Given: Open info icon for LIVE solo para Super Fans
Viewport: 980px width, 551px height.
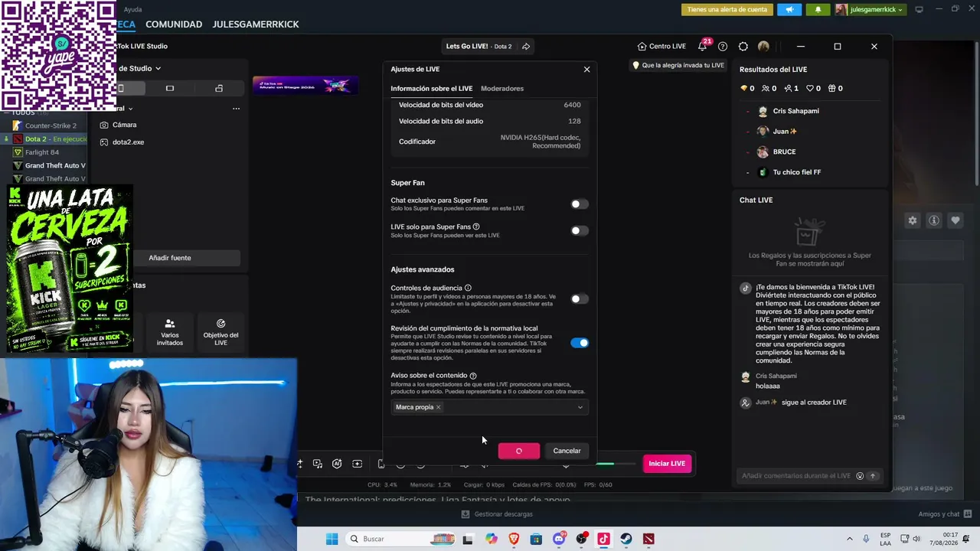Looking at the screenshot, I should [x=476, y=227].
